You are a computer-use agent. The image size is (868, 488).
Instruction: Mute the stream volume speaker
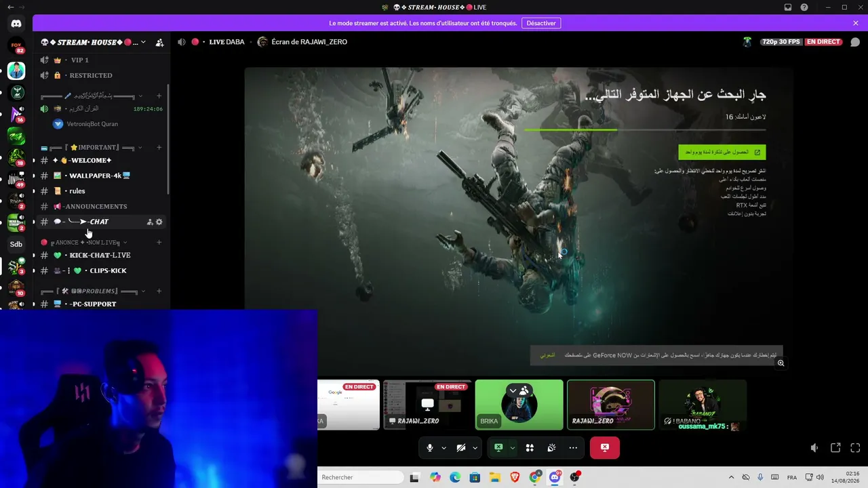coord(814,448)
